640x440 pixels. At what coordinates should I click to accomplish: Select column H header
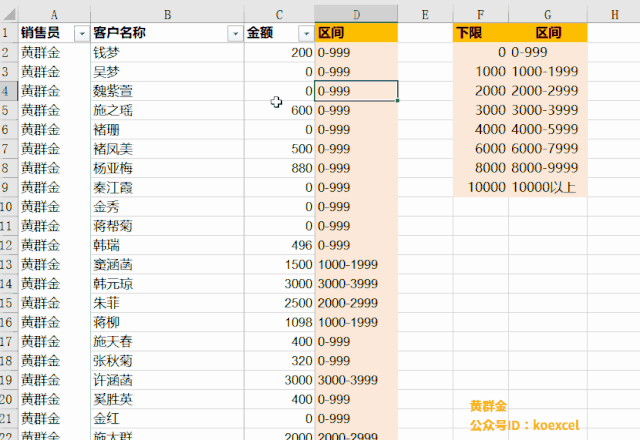pos(614,15)
